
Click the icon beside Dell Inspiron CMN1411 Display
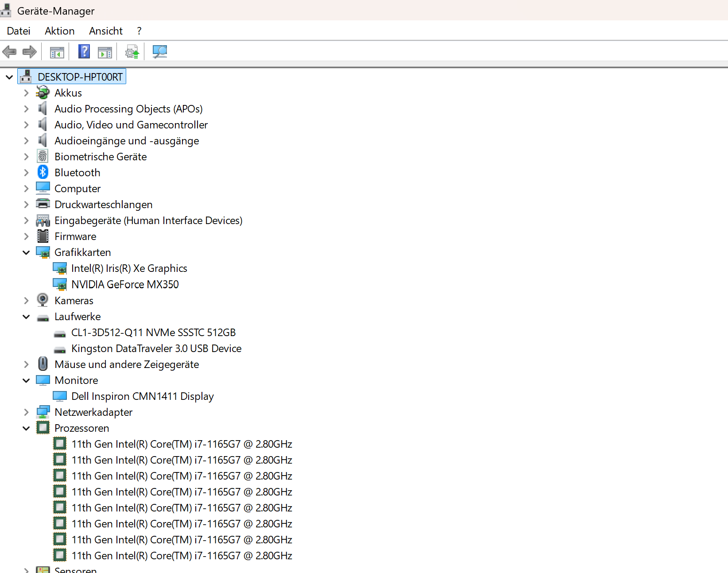(x=60, y=396)
